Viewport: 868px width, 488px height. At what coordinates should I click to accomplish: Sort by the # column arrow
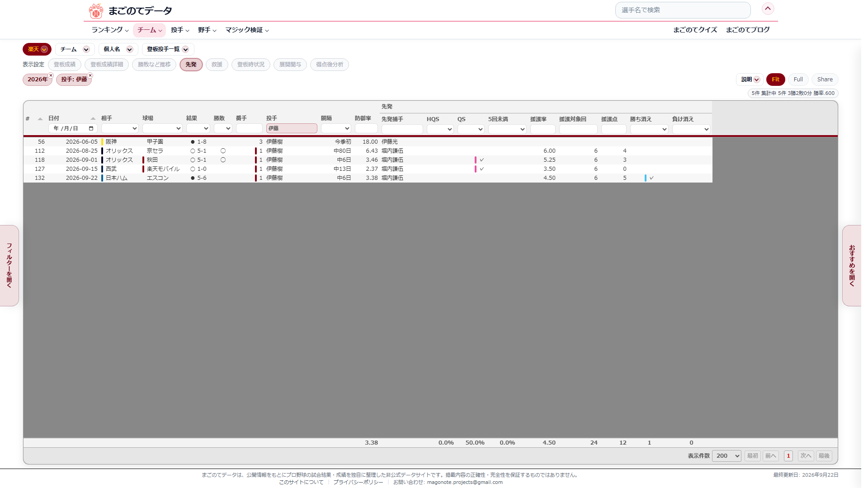click(40, 119)
